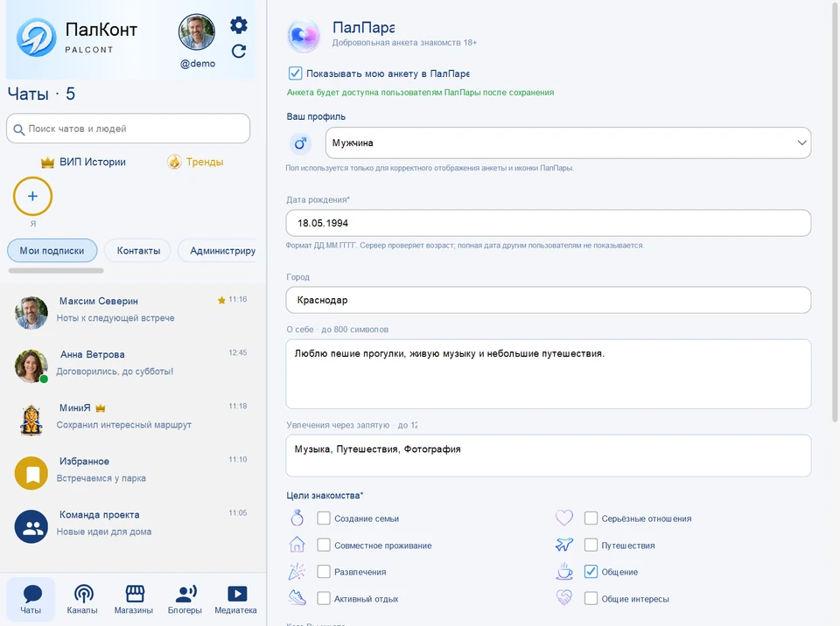This screenshot has width=840, height=626.
Task: Check the Путешествия checkbox
Action: [591, 546]
